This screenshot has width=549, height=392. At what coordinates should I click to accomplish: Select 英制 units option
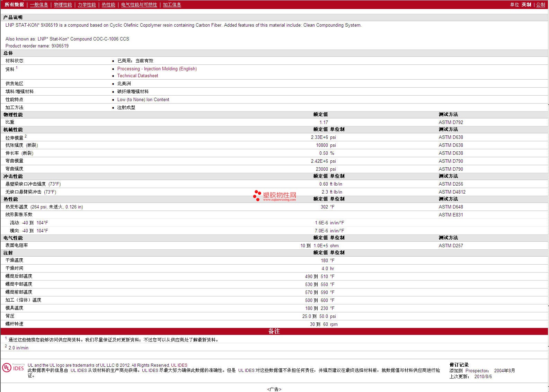coord(526,5)
